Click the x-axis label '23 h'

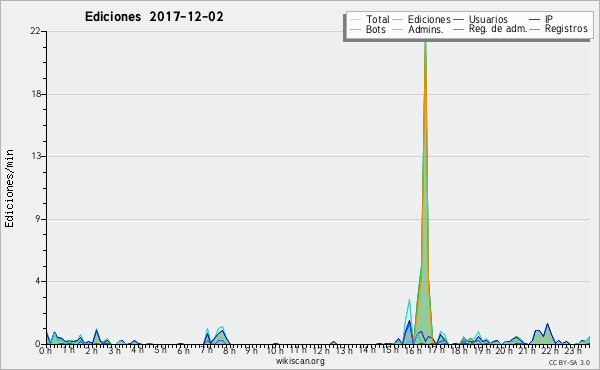574,350
